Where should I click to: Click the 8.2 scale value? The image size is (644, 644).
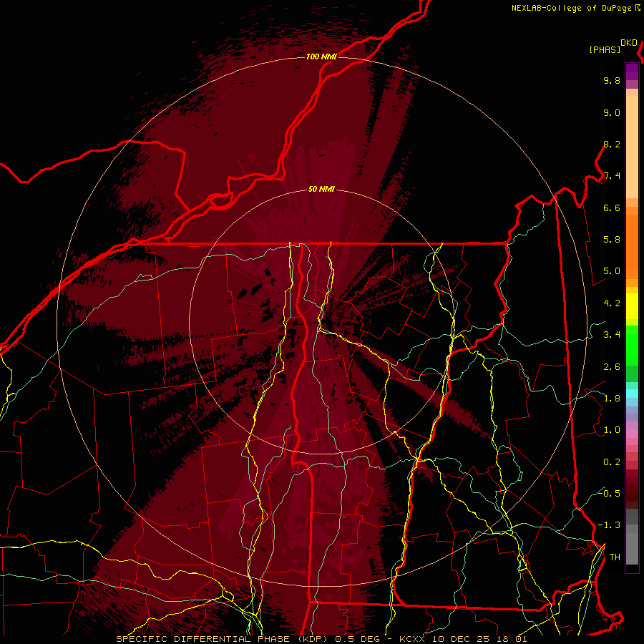612,144
